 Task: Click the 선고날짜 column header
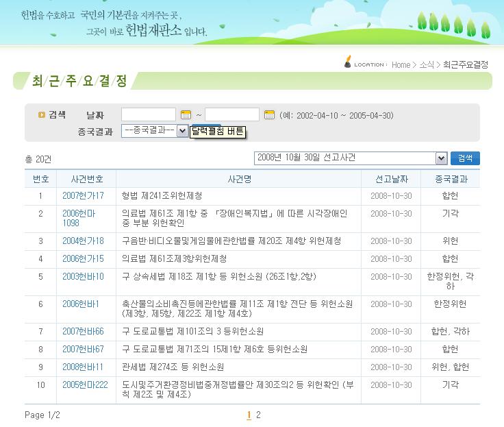[392, 179]
